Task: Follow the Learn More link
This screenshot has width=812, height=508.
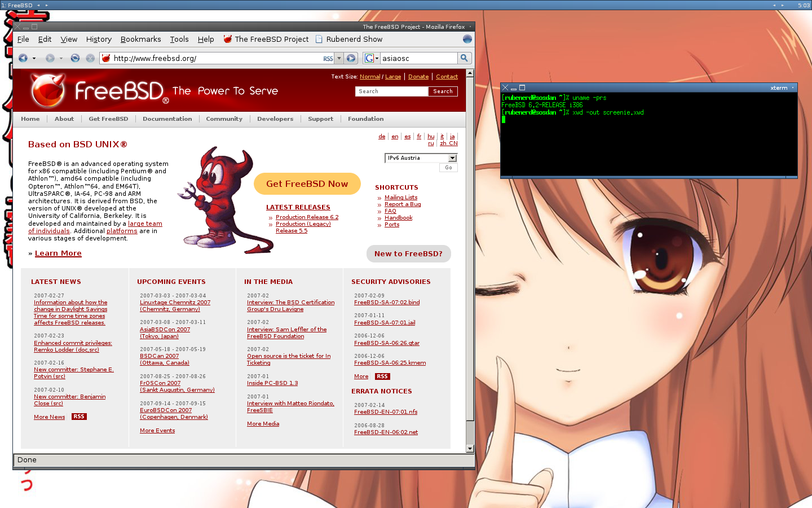Action: pyautogui.click(x=58, y=253)
